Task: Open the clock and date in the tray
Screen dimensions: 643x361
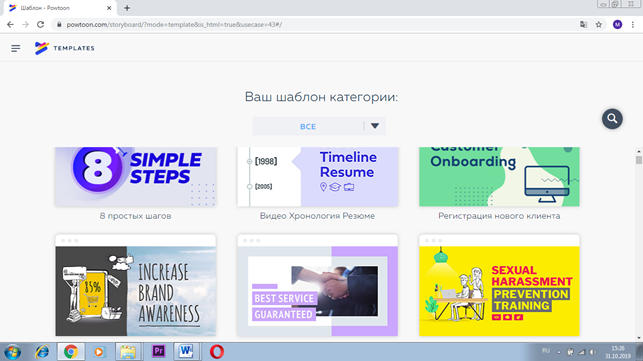Action: (x=618, y=352)
